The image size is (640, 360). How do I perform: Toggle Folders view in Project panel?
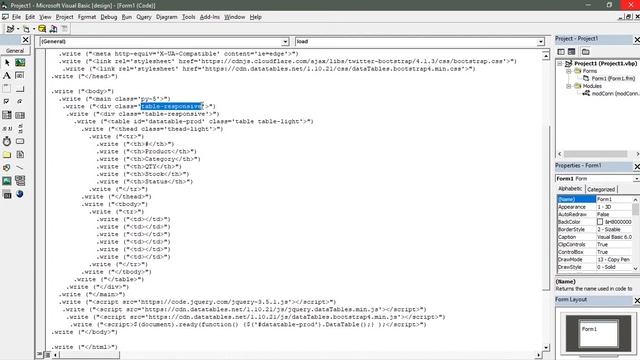(x=586, y=52)
